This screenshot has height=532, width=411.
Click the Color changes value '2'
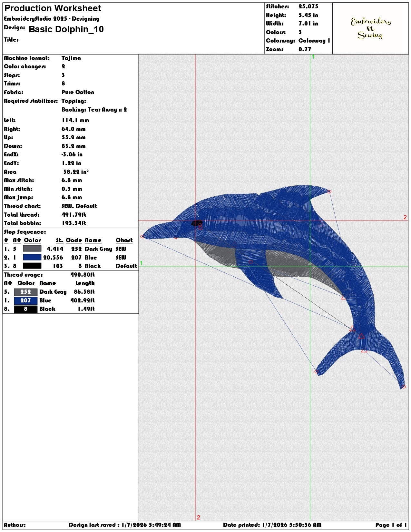63,66
